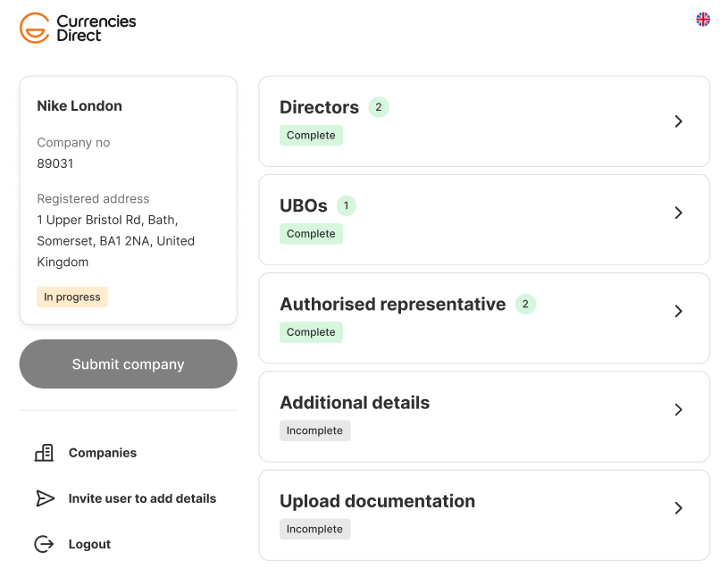Open the Upload documentation heading
The width and height of the screenshot is (728, 577).
coord(378,501)
